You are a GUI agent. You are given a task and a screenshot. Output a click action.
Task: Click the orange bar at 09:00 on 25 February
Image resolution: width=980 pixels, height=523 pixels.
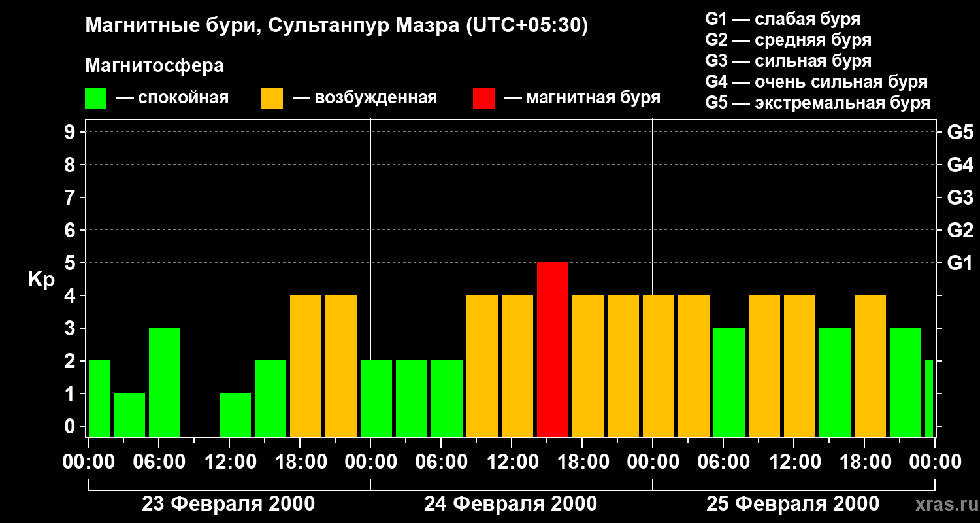[x=764, y=365]
